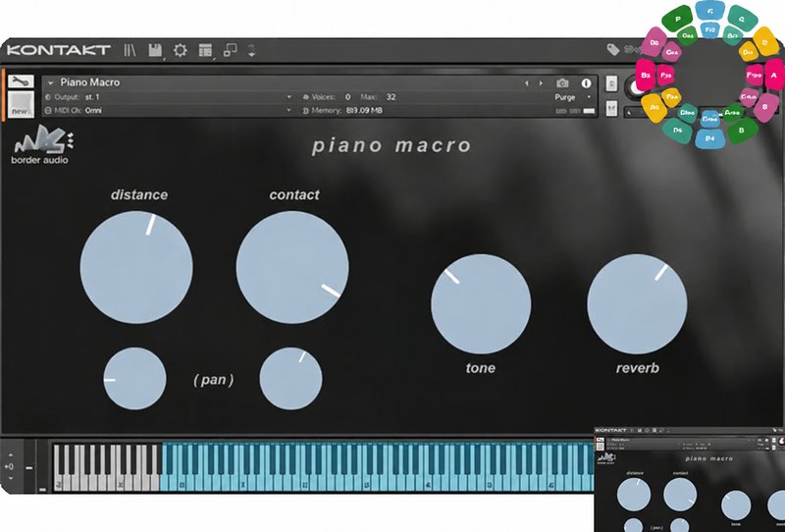Click the 'Piano Macro' instrument name
This screenshot has height=532, width=785.
click(x=90, y=82)
